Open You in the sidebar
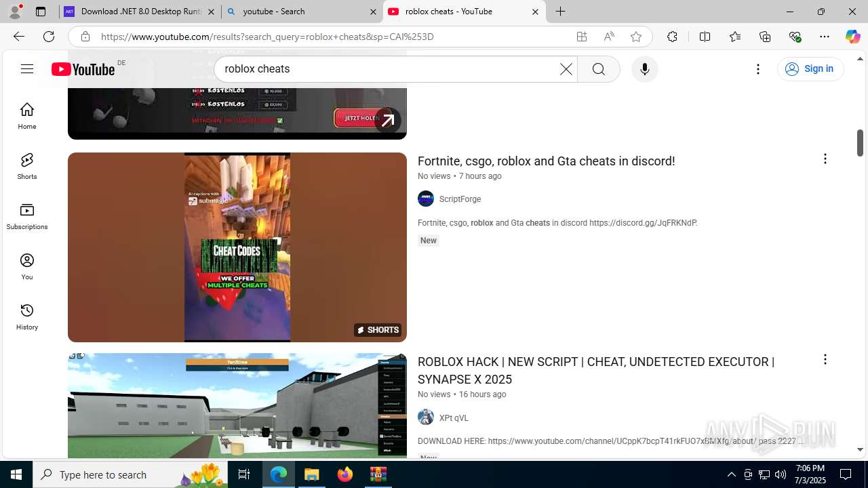The image size is (868, 488). pos(27,266)
